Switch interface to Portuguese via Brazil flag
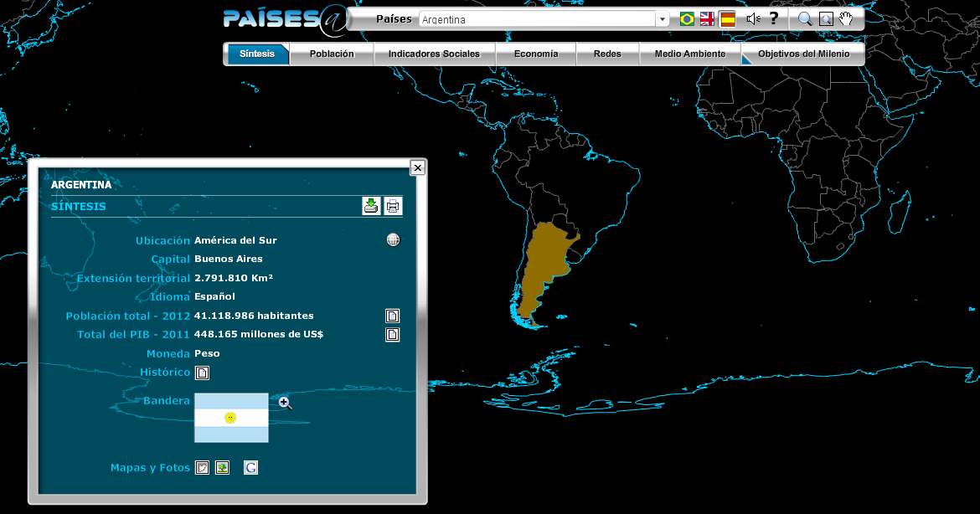Viewport: 980px width, 514px height. pyautogui.click(x=687, y=18)
